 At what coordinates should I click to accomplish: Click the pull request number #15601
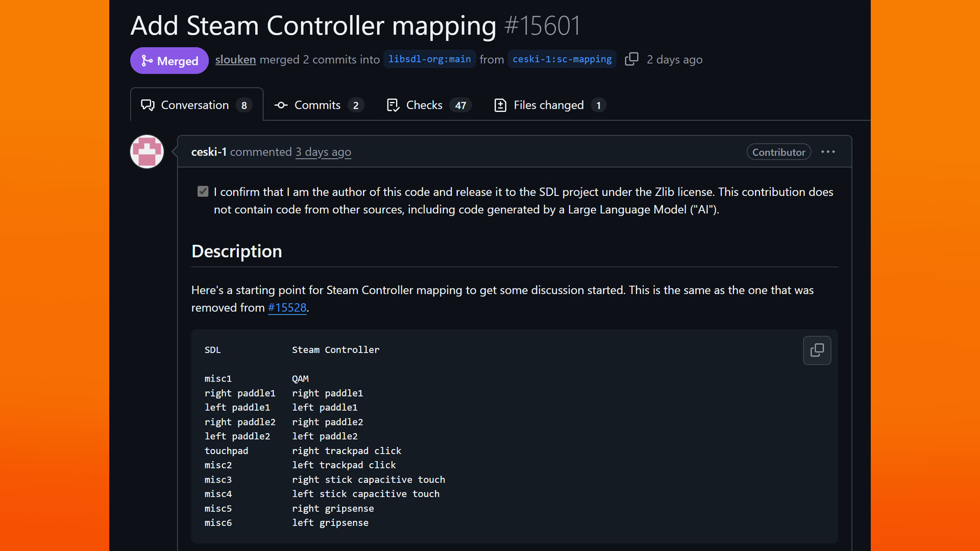(x=542, y=26)
